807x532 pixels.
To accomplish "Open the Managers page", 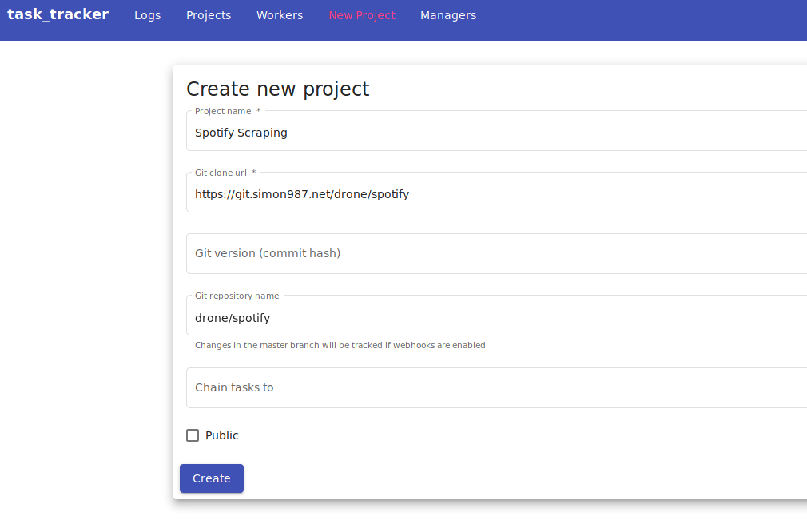I will [x=448, y=15].
